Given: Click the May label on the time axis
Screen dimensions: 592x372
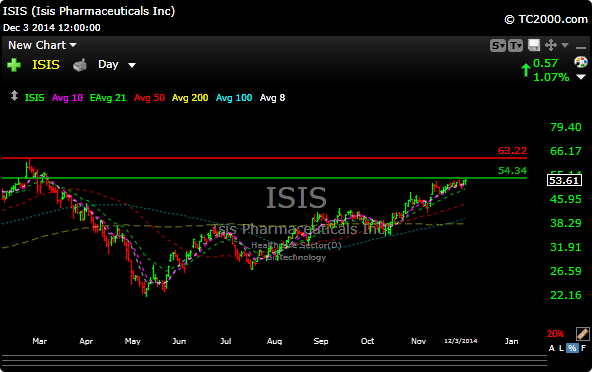Looking at the screenshot, I should 133,341.
